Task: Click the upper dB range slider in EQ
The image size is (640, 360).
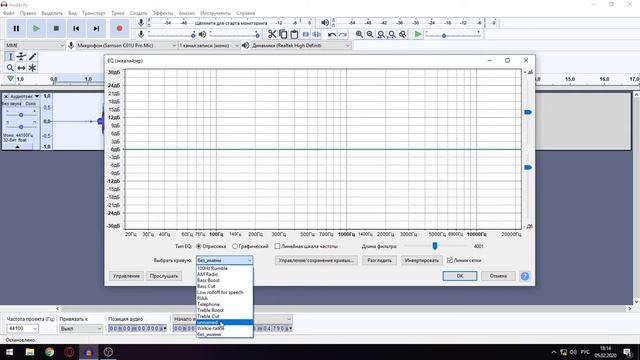Action: (x=528, y=112)
